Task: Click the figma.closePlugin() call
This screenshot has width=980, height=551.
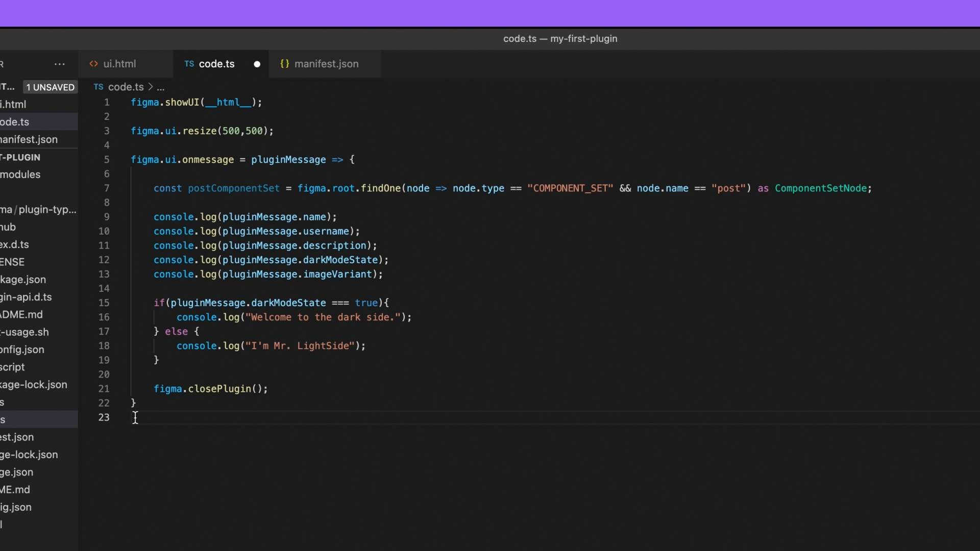Action: click(211, 389)
